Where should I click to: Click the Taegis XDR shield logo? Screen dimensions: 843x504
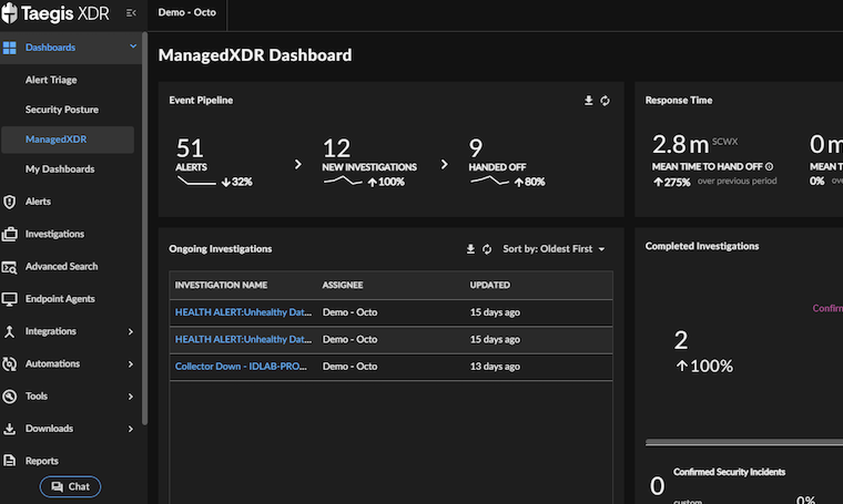[x=9, y=13]
